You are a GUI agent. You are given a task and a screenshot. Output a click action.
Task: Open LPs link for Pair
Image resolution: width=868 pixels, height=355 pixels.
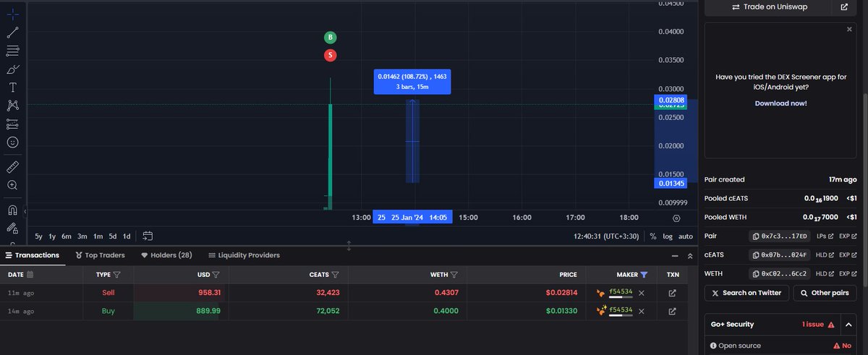[825, 236]
